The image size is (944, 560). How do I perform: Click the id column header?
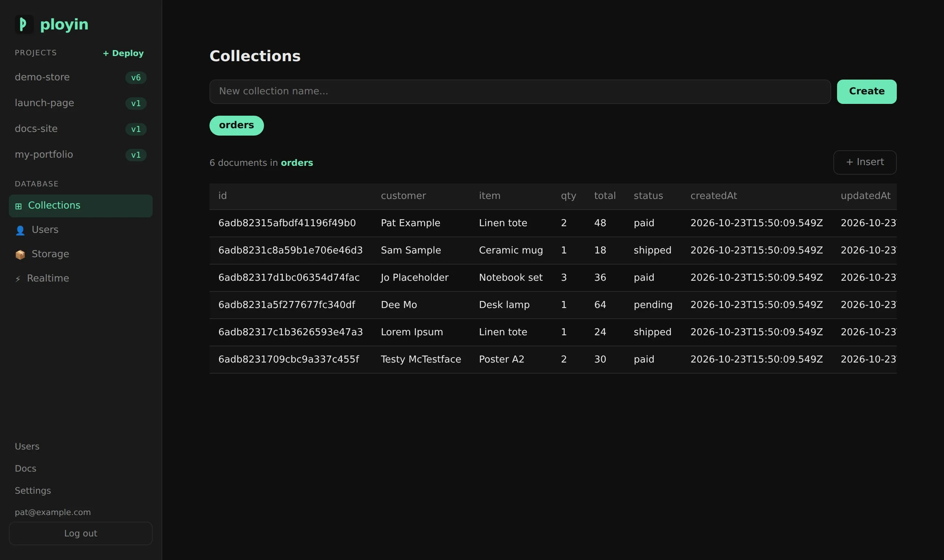click(x=222, y=196)
